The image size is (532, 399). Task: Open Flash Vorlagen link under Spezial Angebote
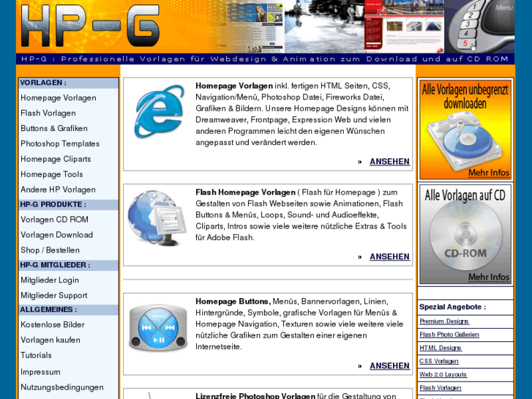click(x=440, y=387)
